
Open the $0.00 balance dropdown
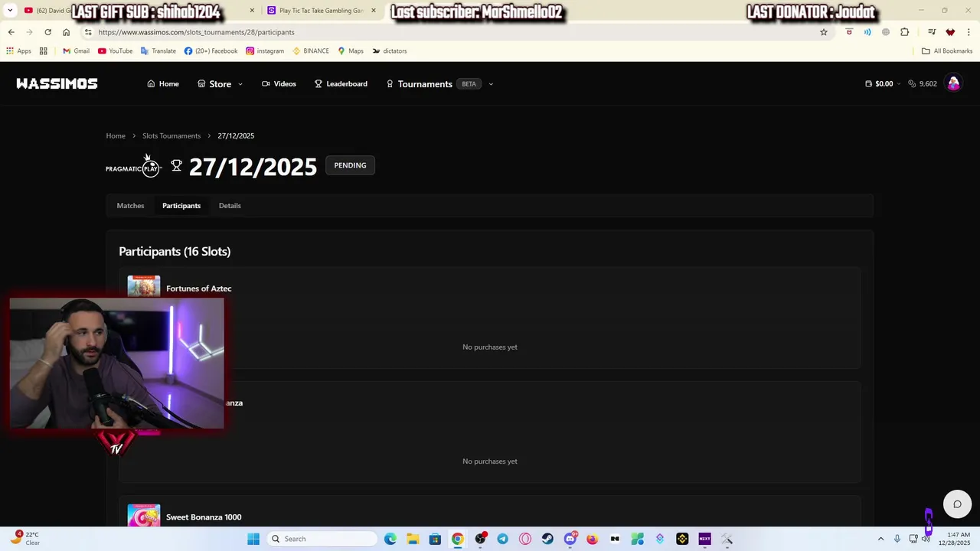pyautogui.click(x=883, y=83)
